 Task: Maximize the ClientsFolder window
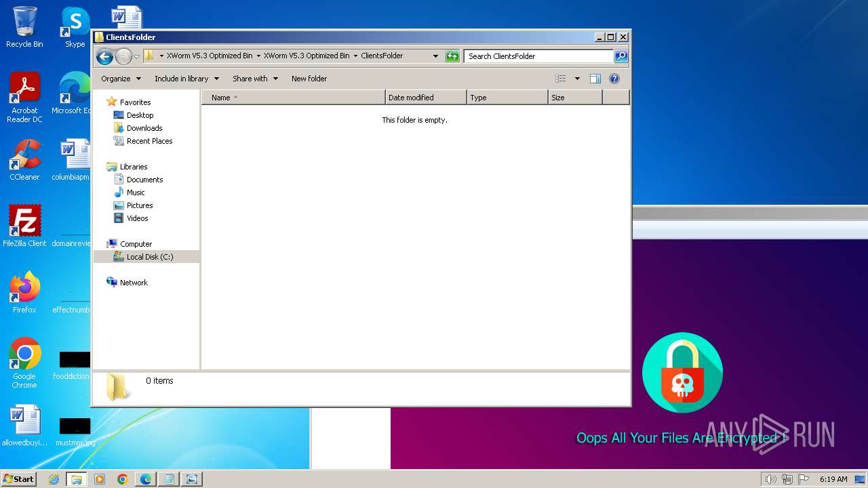coord(610,37)
